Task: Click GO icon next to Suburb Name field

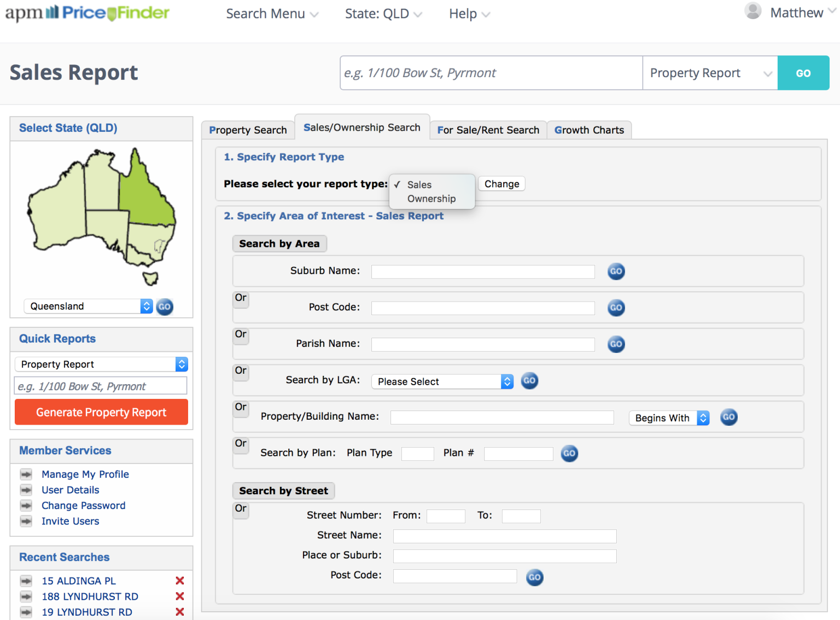Action: 616,271
